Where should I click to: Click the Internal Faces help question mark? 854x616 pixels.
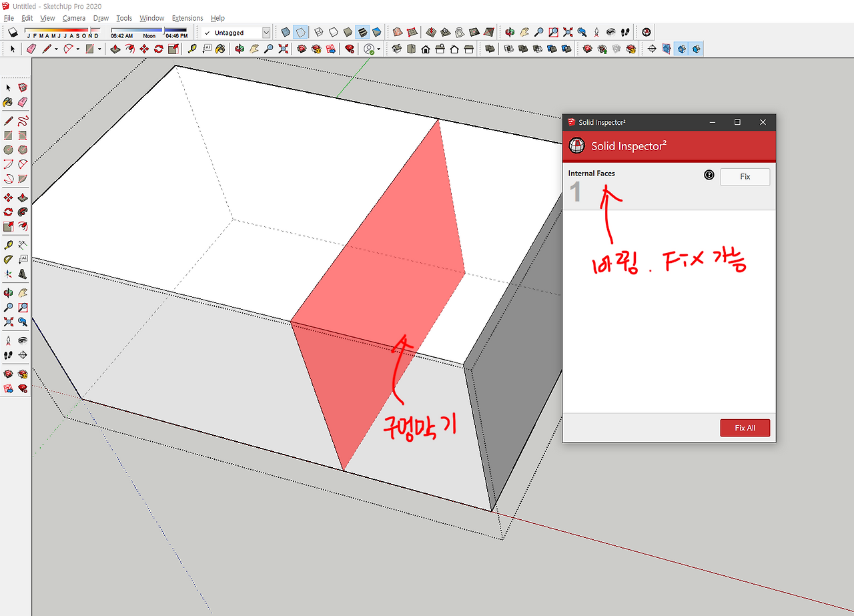point(709,174)
